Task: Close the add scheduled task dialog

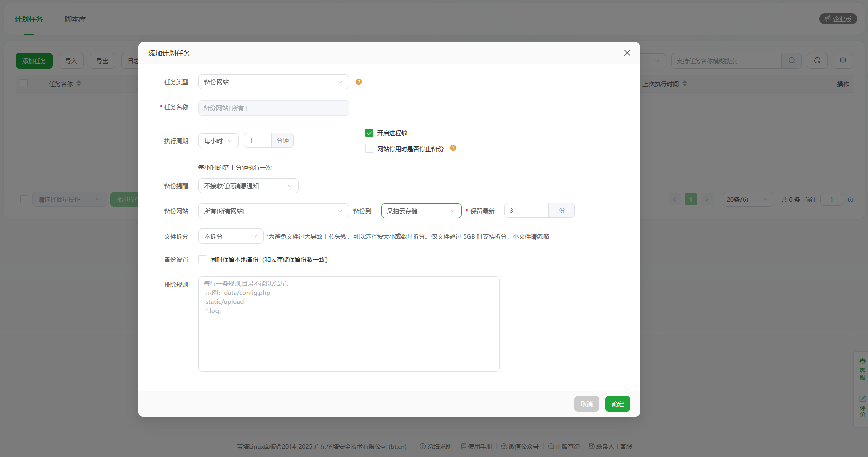Action: click(x=627, y=53)
